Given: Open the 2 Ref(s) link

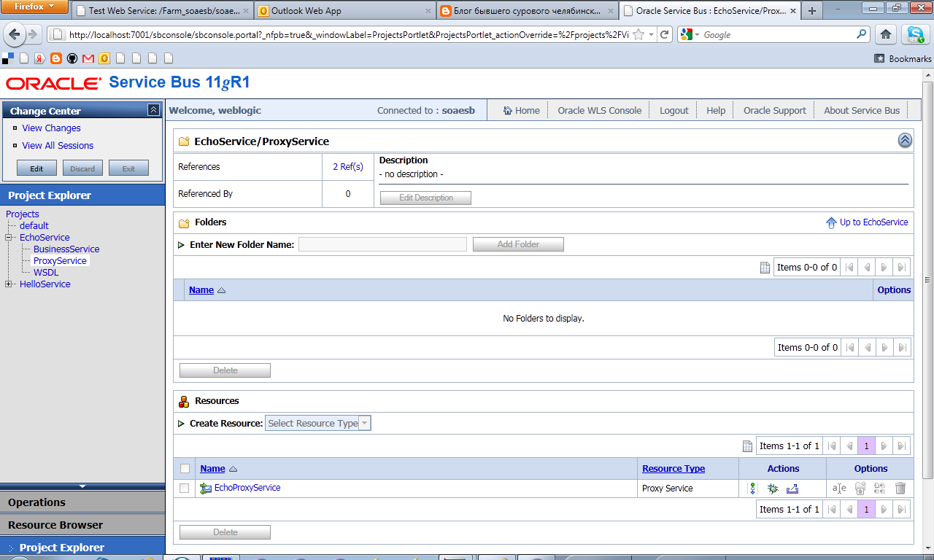Looking at the screenshot, I should coord(348,167).
